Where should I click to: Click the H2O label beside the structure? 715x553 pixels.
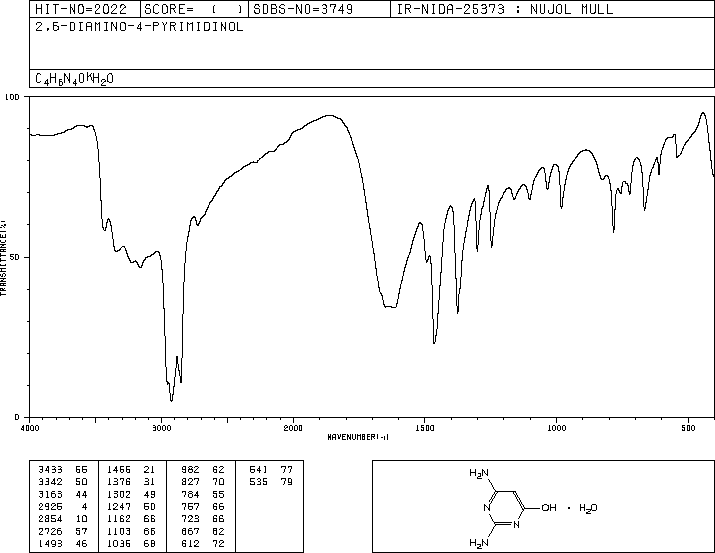coord(588,508)
